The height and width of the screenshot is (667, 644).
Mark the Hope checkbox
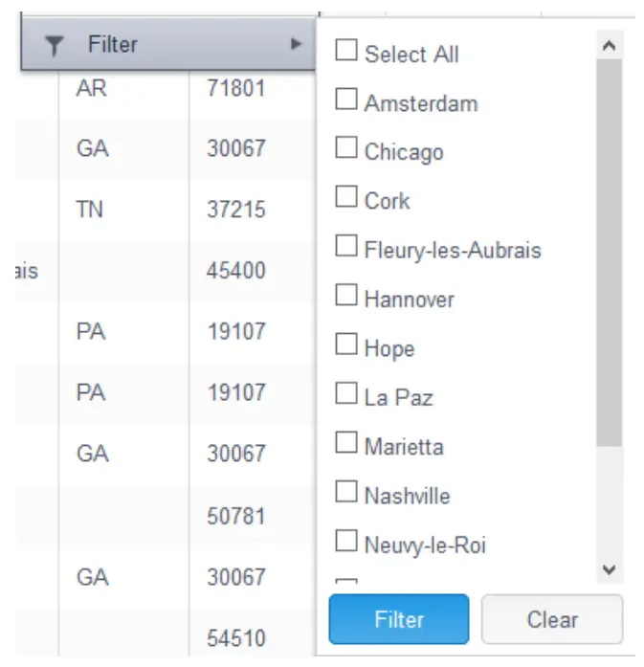pyautogui.click(x=345, y=345)
